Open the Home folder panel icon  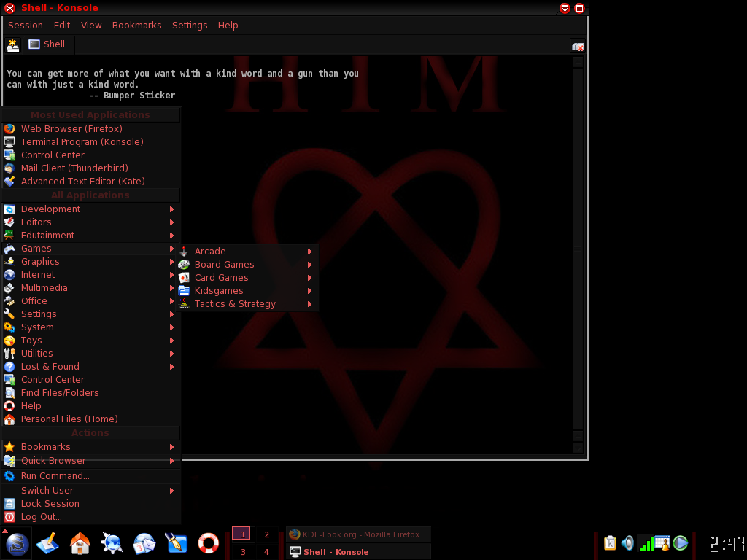[80, 543]
